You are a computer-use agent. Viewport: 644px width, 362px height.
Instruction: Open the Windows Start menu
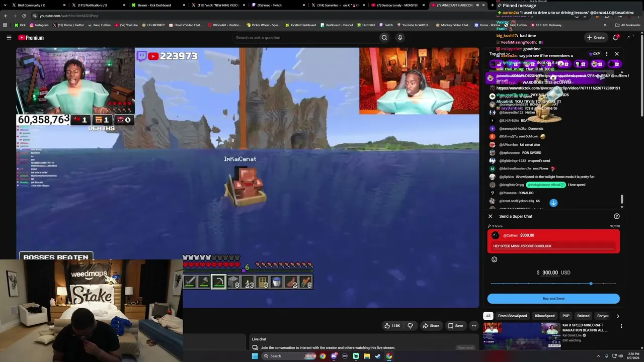point(255,356)
